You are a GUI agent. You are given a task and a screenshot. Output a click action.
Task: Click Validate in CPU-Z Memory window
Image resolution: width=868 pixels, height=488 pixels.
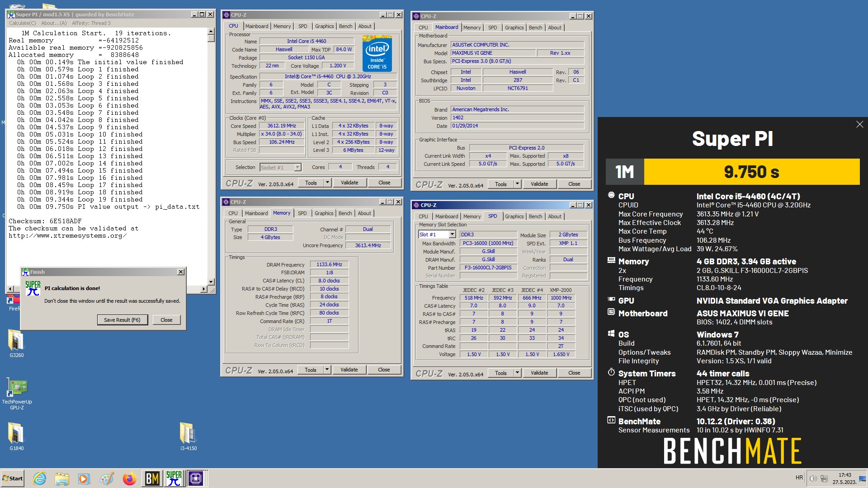click(349, 370)
